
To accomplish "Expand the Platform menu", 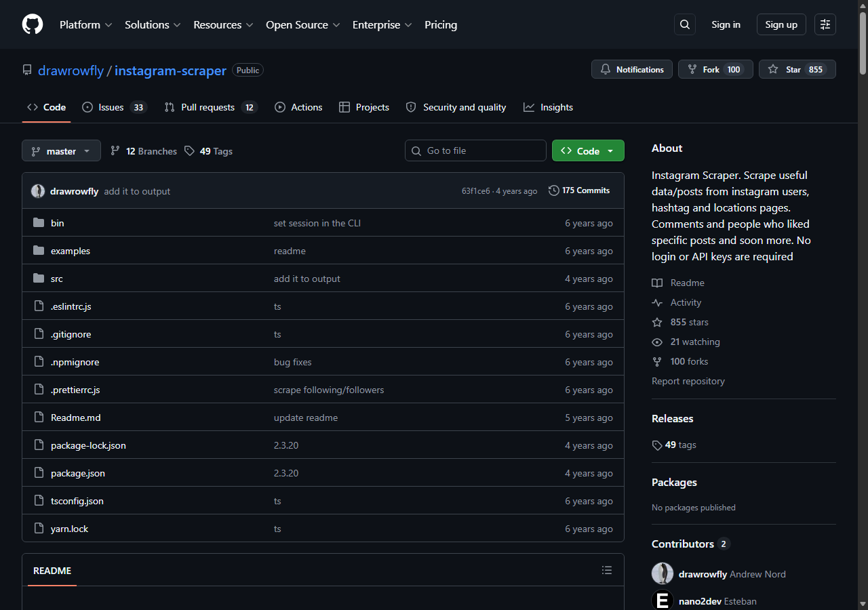I will click(86, 24).
